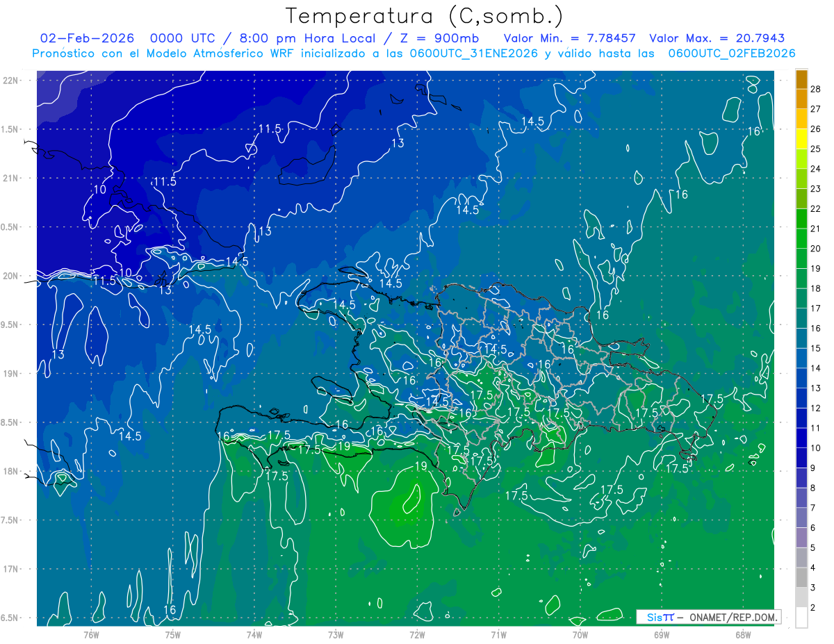Click the colorbar label '15'
The image size is (834, 644).
(x=816, y=348)
